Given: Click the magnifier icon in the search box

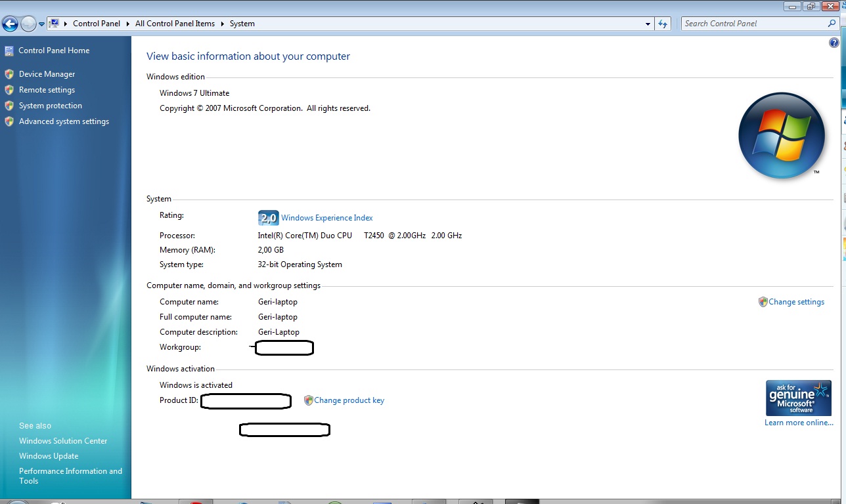Looking at the screenshot, I should tap(832, 24).
